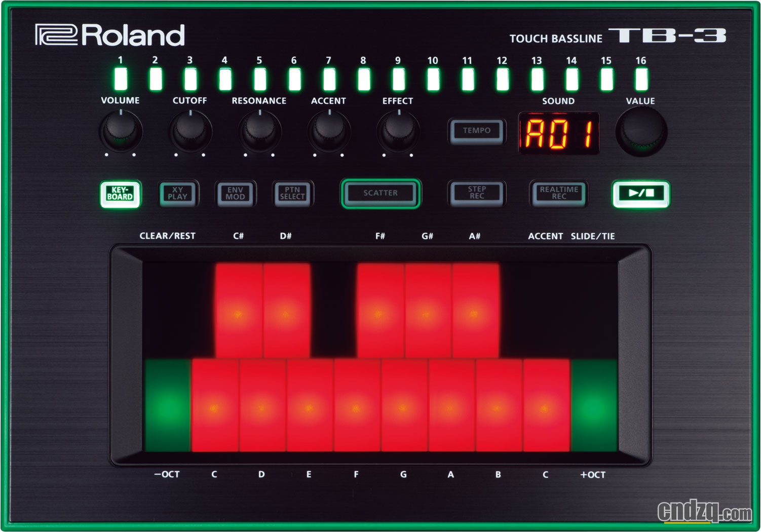Tap the TEMPO button
Image resolution: width=761 pixels, height=532 pixels.
(477, 131)
